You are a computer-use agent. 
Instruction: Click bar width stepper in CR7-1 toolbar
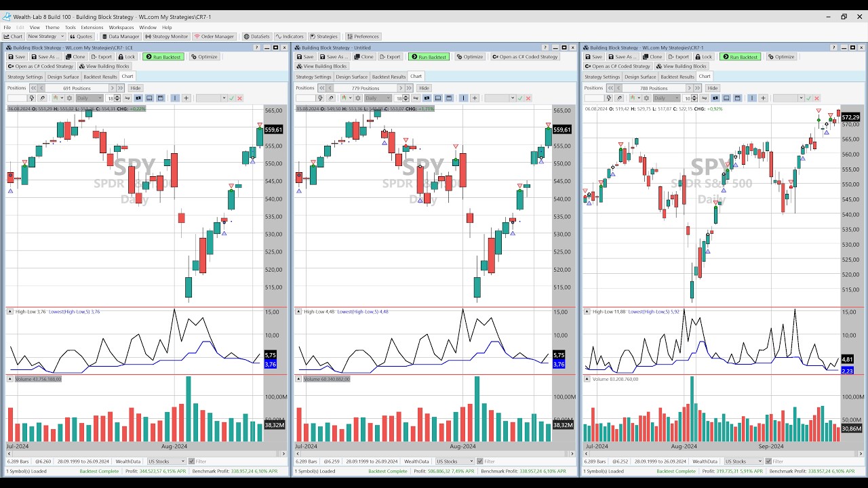695,98
